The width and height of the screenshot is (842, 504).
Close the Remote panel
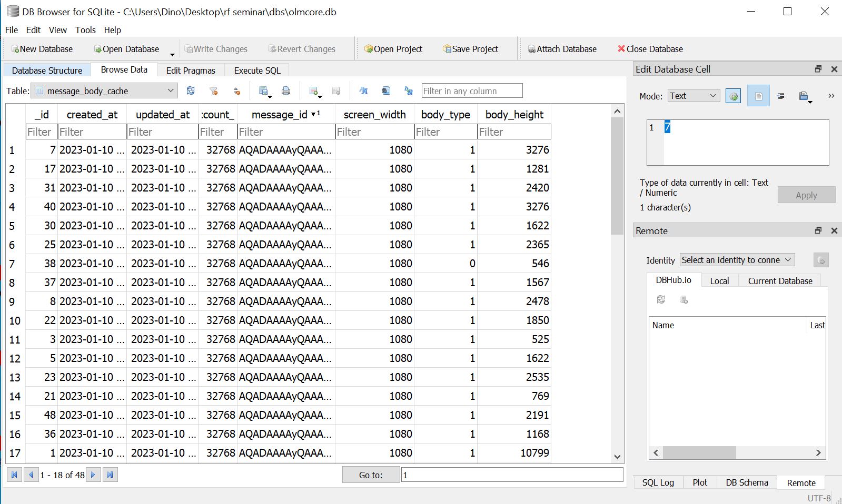coord(834,230)
